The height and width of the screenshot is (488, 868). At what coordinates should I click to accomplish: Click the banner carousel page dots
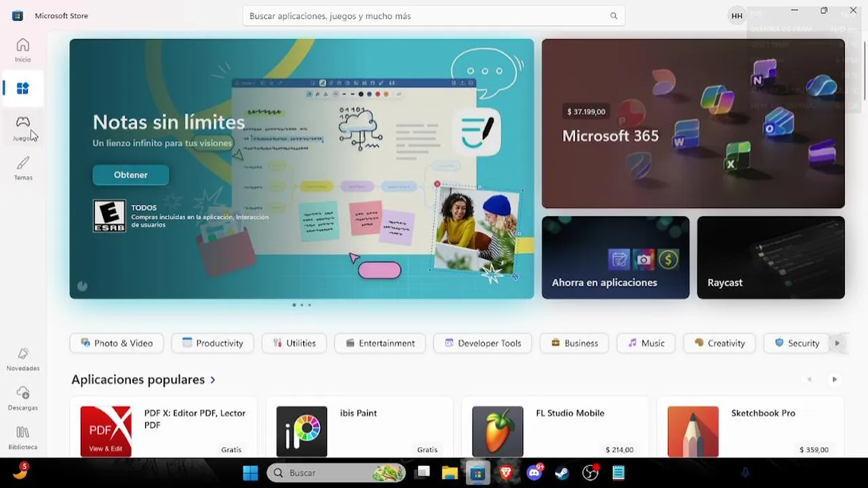302,305
